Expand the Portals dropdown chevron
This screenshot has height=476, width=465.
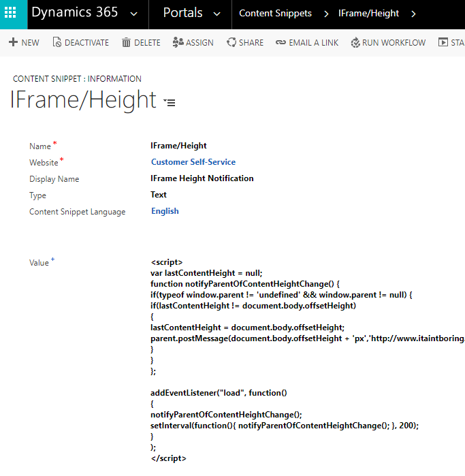pos(217,14)
